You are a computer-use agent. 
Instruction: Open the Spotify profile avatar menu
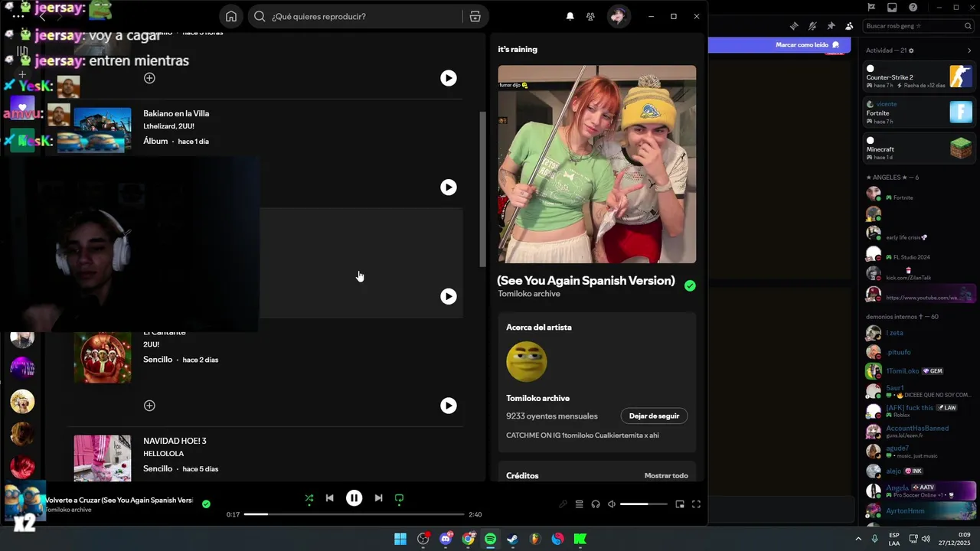pos(619,16)
